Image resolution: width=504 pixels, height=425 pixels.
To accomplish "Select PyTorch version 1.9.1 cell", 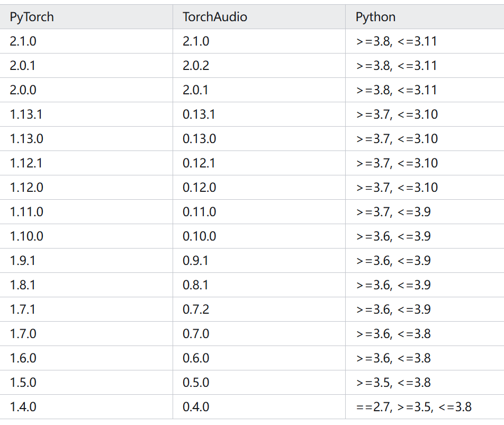I will point(86,261).
